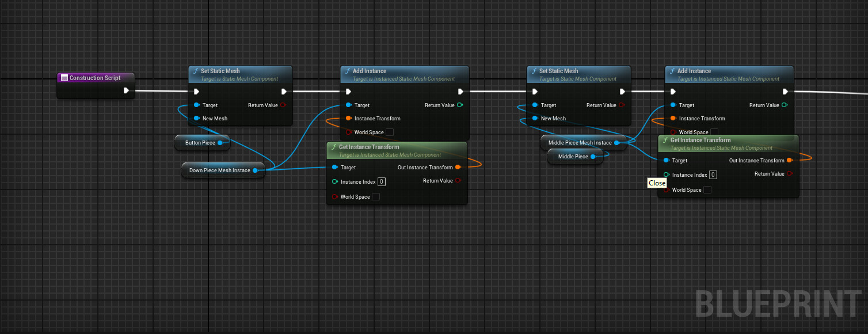Click the New Mesh pin on first Set Static Mesh
This screenshot has height=334, width=868.
click(196, 119)
